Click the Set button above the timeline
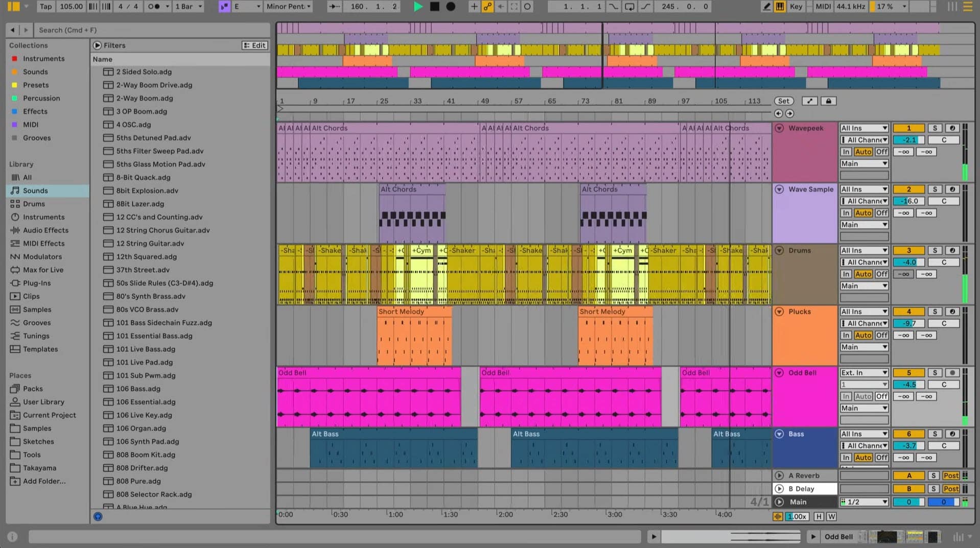980x548 pixels. (783, 101)
